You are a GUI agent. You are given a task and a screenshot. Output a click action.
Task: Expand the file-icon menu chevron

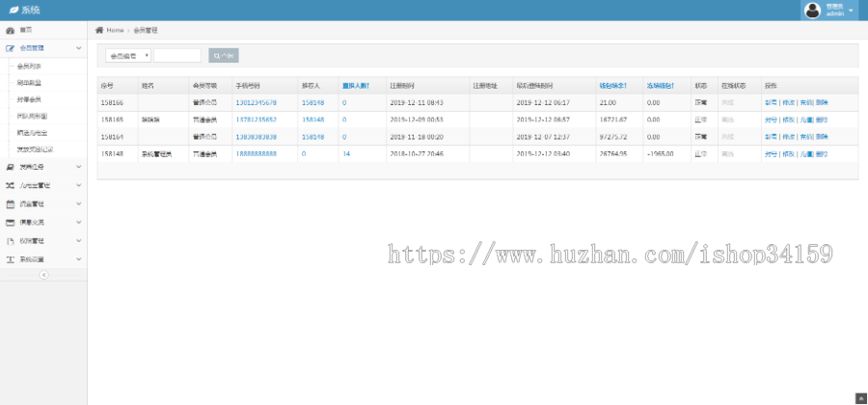[x=79, y=241]
